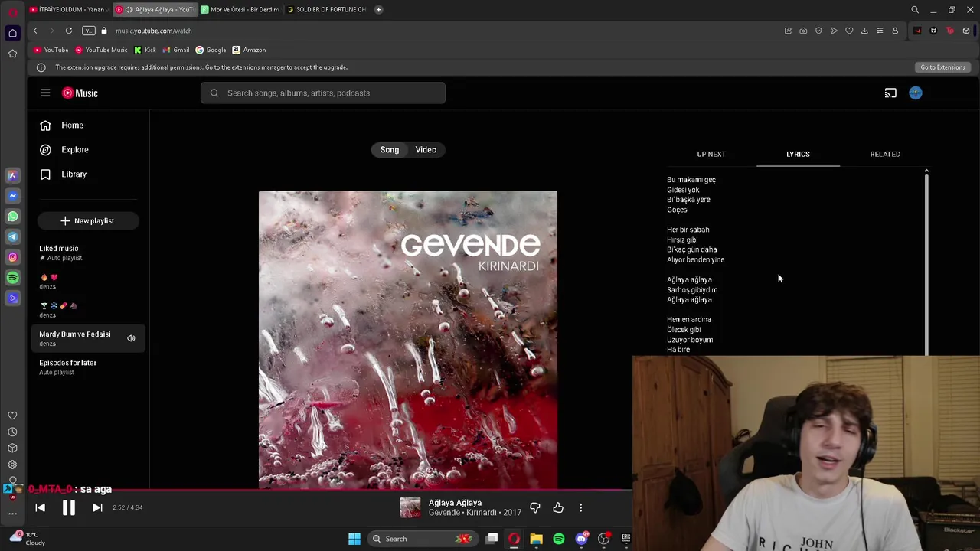Image resolution: width=980 pixels, height=551 pixels.
Task: Open Opera downloads icon
Action: click(864, 31)
